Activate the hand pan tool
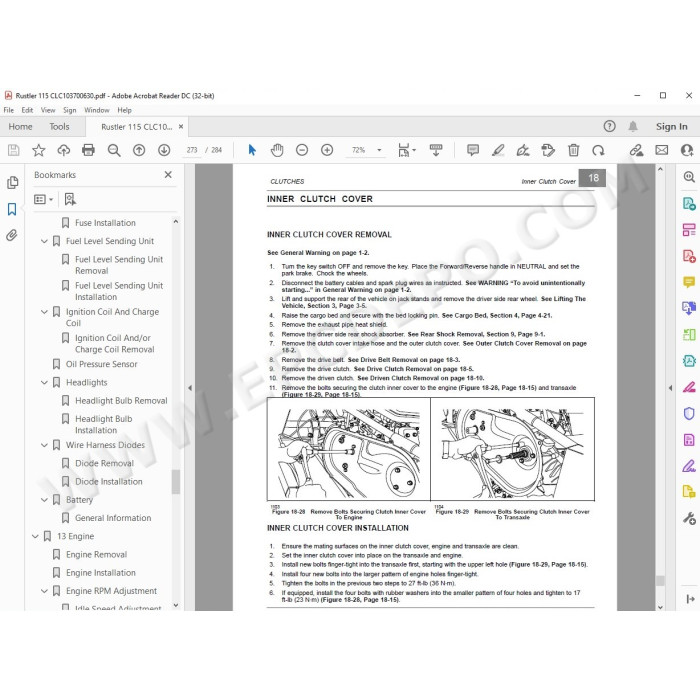 (x=277, y=150)
